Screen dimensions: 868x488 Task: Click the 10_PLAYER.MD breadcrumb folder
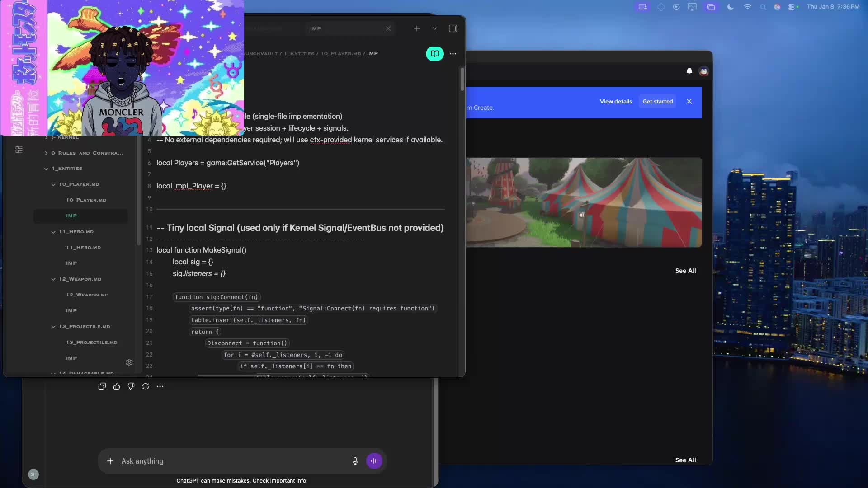click(x=341, y=53)
